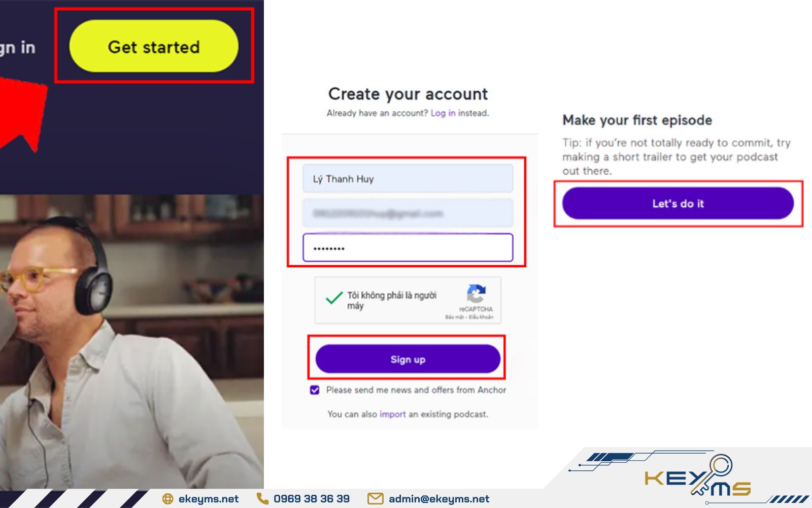Click the yellow Get started button
812x508 pixels.
154,46
